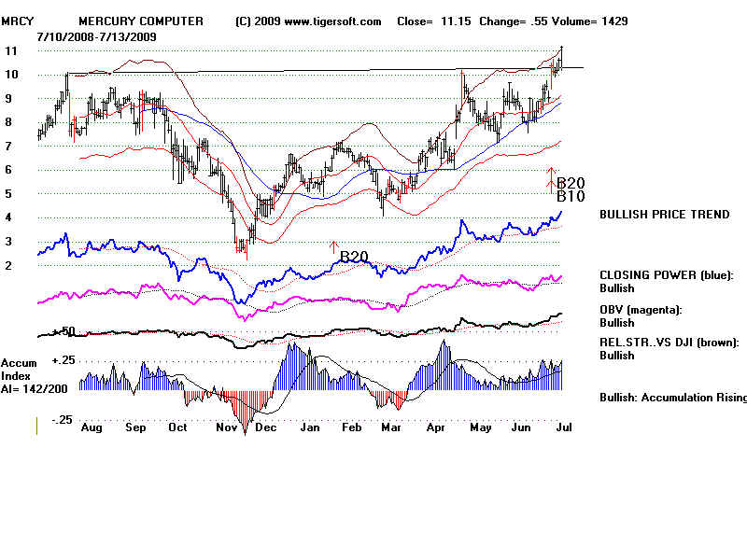Select the B10 signal label
The height and width of the screenshot is (560, 747).
[571, 197]
